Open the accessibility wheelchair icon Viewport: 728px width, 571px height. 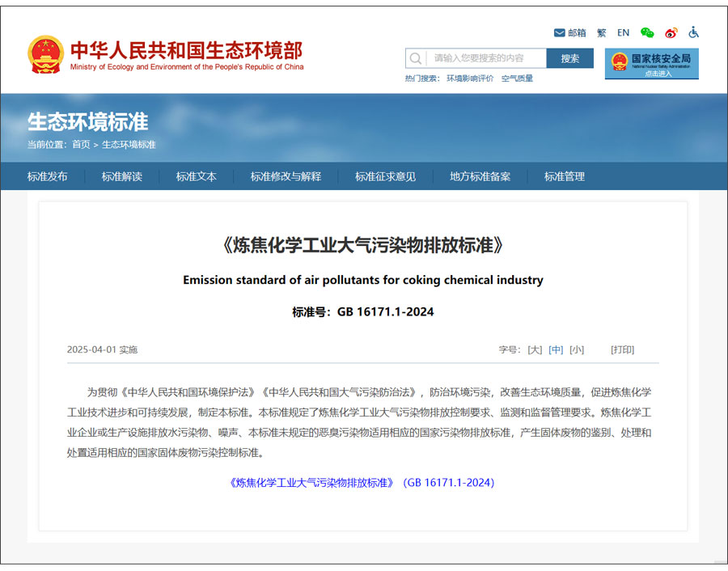(693, 33)
